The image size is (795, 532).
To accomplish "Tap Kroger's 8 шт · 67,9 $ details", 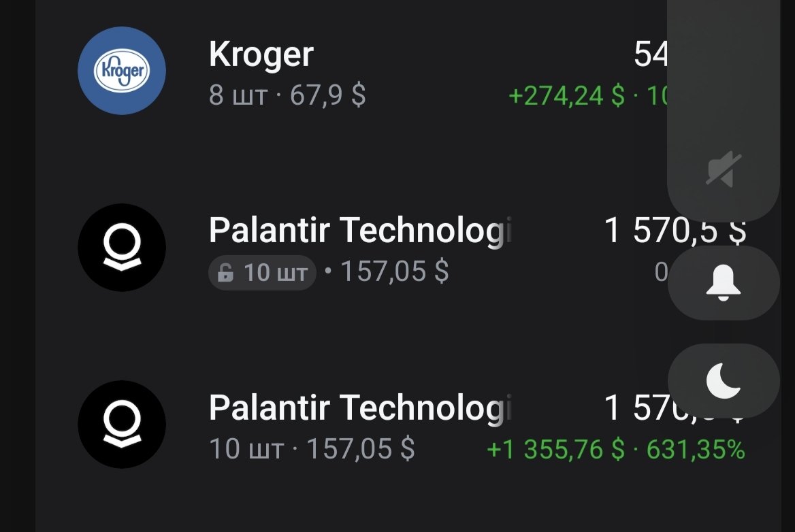I will (287, 95).
